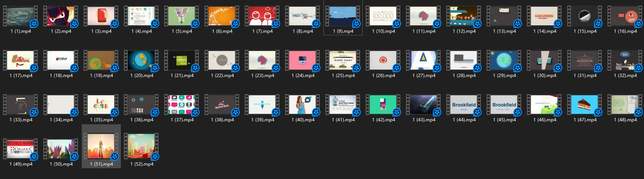Screen dimensions: 644x179
Task: Click the file name label 1 (9).mp4
Action: point(343,31)
